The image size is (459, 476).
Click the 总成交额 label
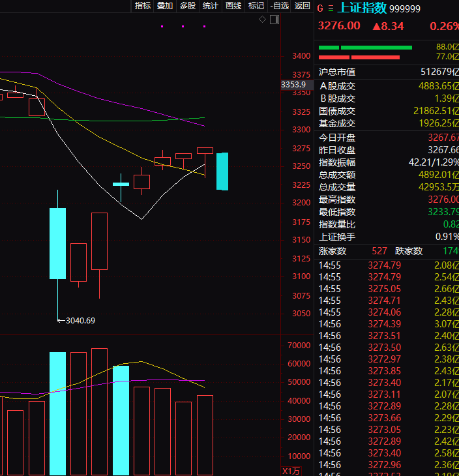point(337,175)
